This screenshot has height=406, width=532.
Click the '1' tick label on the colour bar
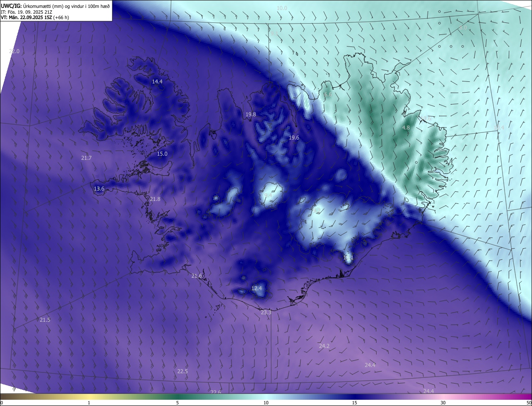(x=89, y=403)
